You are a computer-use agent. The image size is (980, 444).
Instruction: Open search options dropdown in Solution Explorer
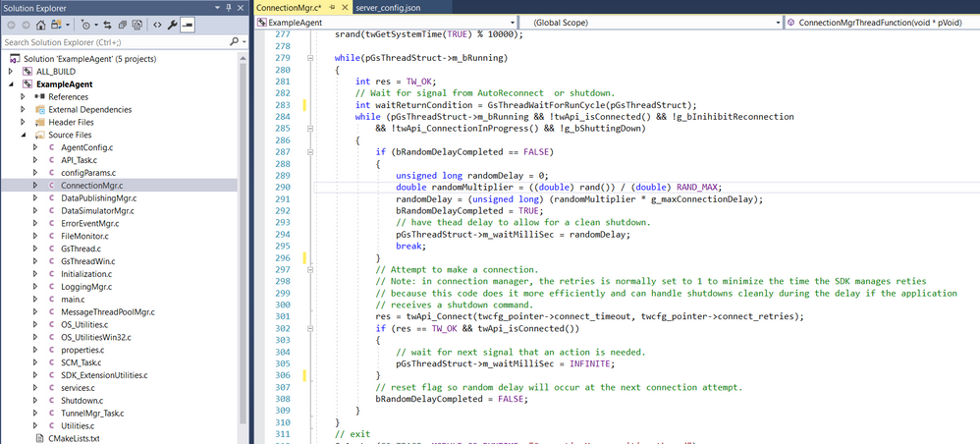point(244,42)
